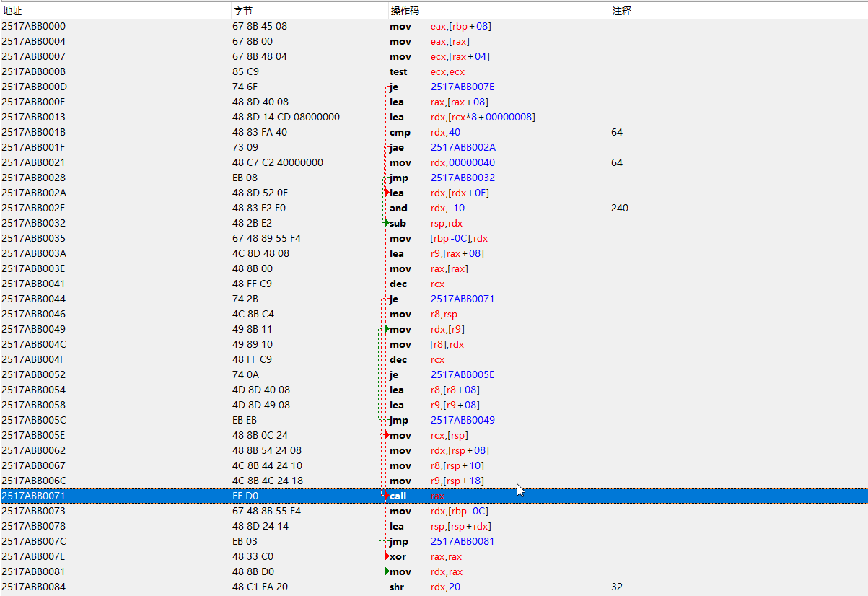Viewport: 868px width, 596px height.
Task: Click bytes FF D0 in highlighted row
Action: tap(245, 496)
